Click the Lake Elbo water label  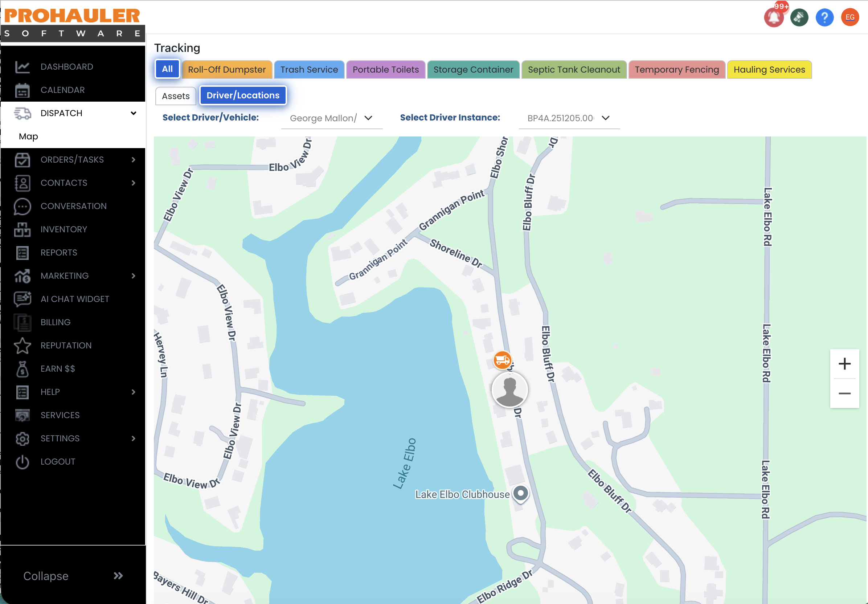click(405, 463)
